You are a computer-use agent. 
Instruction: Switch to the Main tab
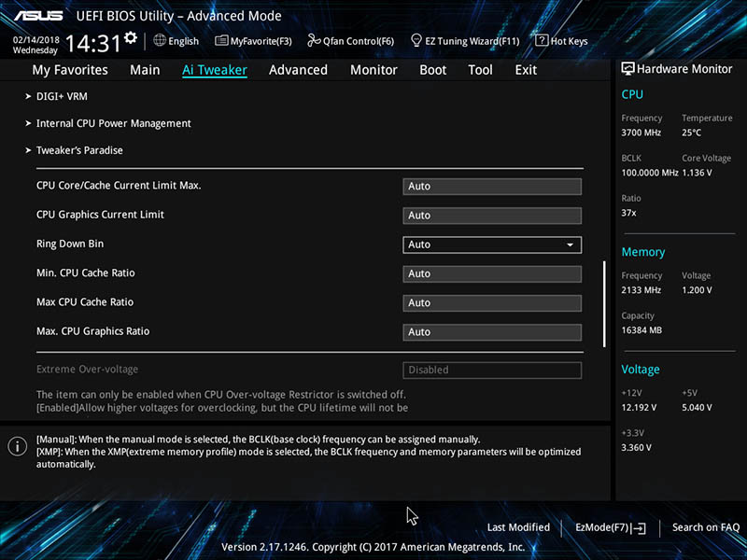point(145,70)
